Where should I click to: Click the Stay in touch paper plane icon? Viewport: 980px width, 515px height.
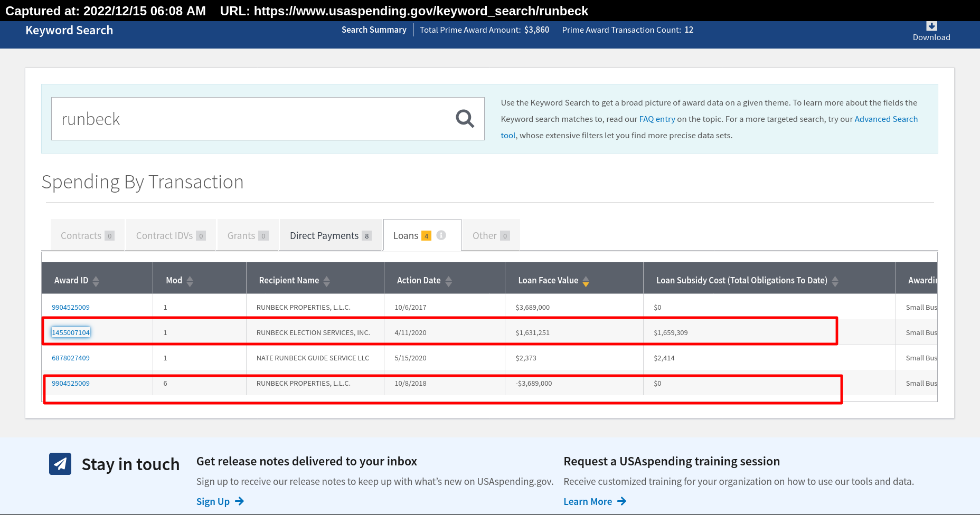click(x=60, y=464)
